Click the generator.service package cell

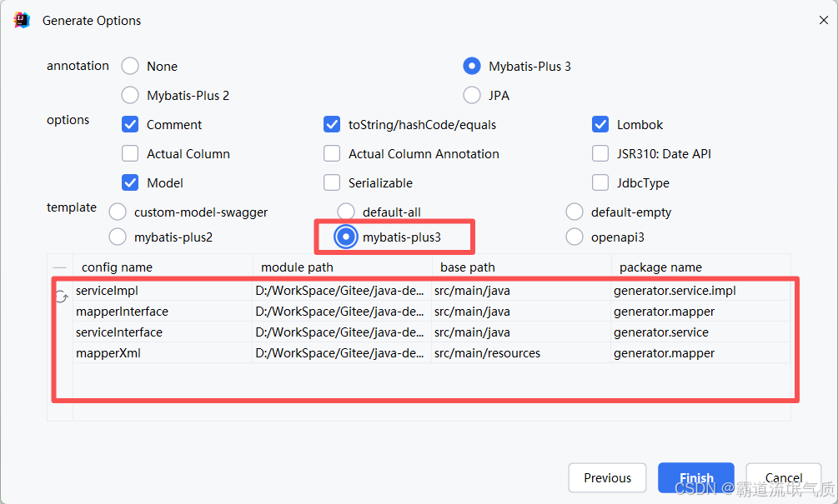click(700, 332)
